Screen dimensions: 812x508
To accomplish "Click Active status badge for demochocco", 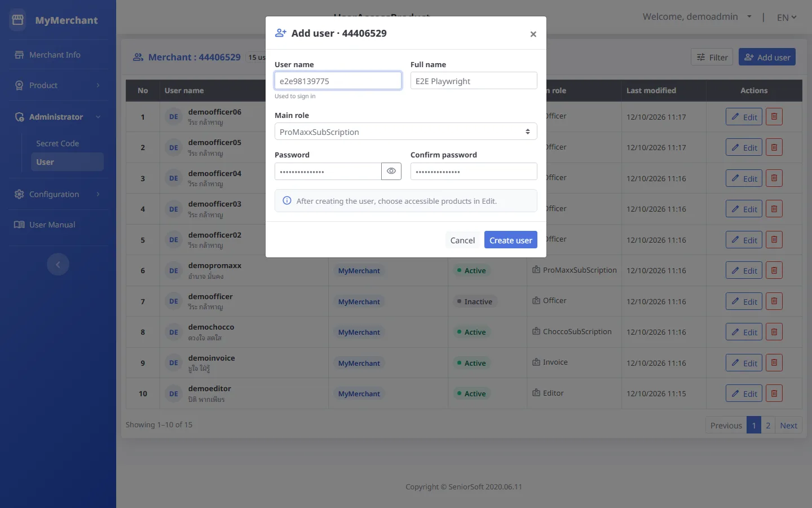I will pyautogui.click(x=471, y=332).
